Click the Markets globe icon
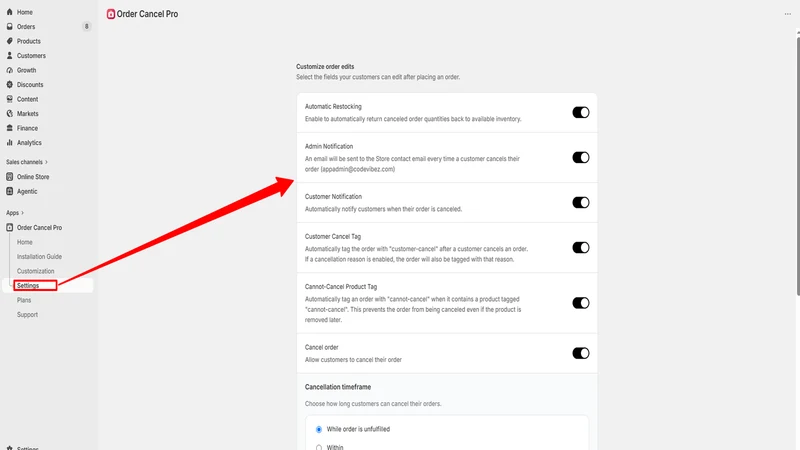Image resolution: width=800 pixels, height=450 pixels. [x=9, y=114]
